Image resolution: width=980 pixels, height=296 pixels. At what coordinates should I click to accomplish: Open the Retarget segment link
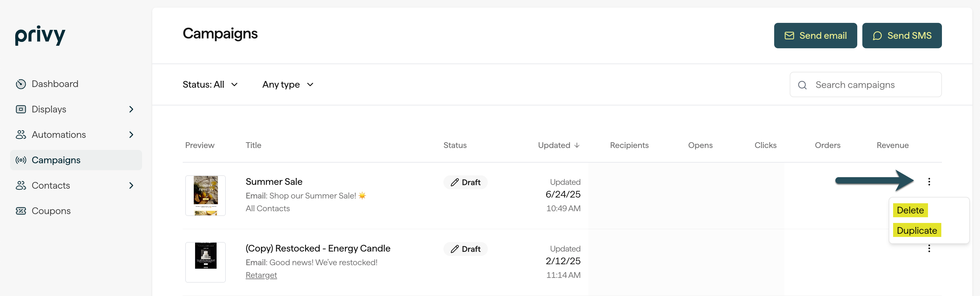tap(261, 275)
